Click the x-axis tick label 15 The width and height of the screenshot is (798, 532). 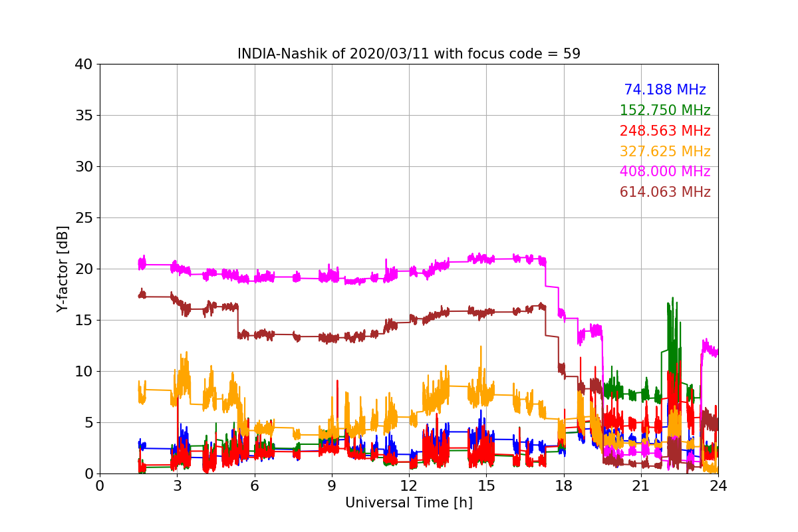click(x=486, y=485)
